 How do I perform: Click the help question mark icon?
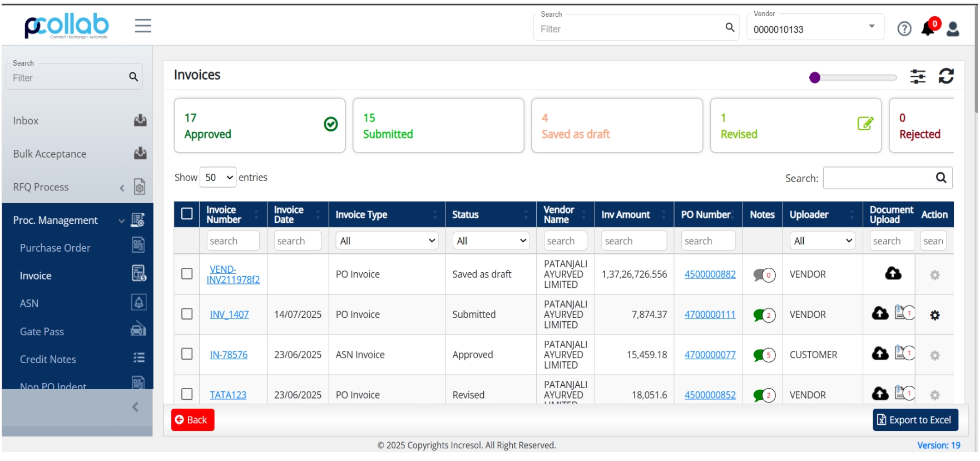click(904, 28)
